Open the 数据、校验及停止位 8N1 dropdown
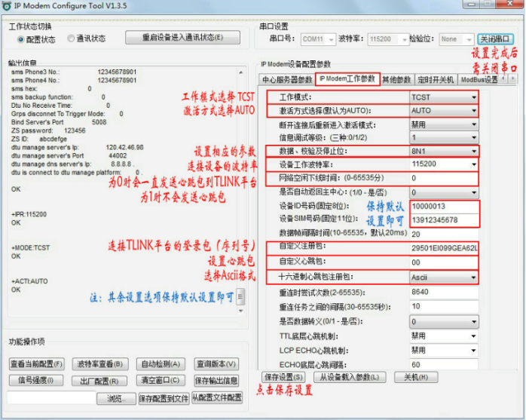The height and width of the screenshot is (420, 526). 443,151
